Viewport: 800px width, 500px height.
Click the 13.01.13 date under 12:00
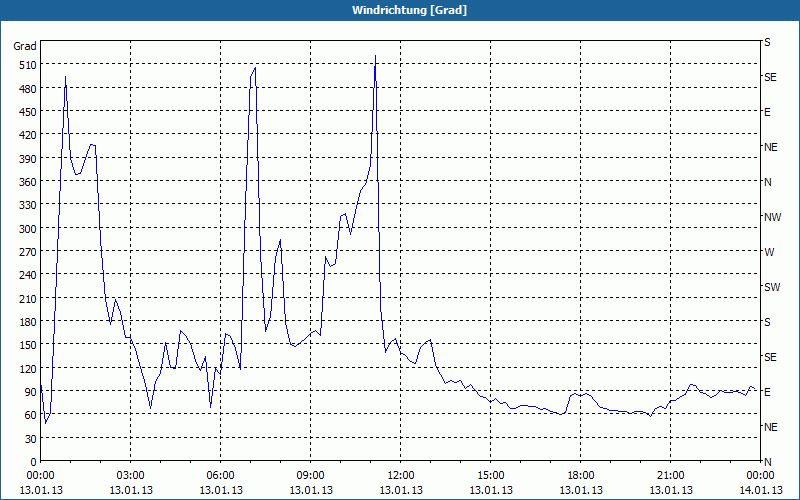tap(401, 491)
